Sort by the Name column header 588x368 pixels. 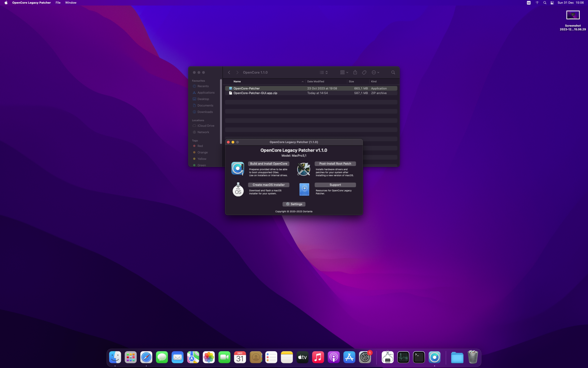[237, 82]
